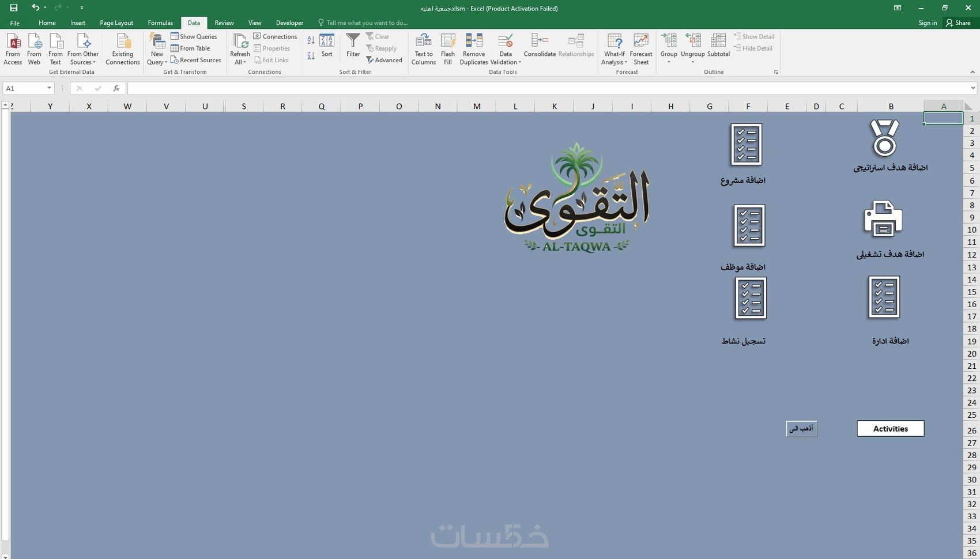The width and height of the screenshot is (980, 559).
Task: Click the medal icon above اضافة هدف استراتيجى
Action: click(884, 138)
